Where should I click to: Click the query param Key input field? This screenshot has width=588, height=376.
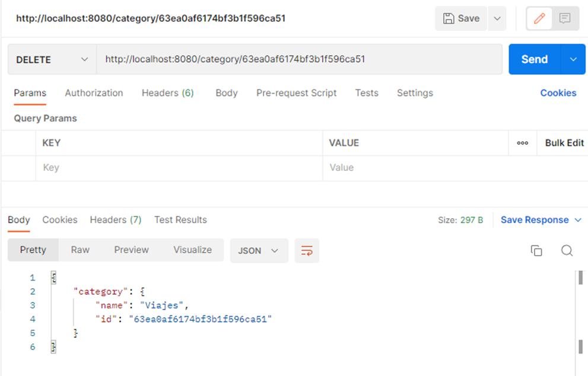pos(178,168)
